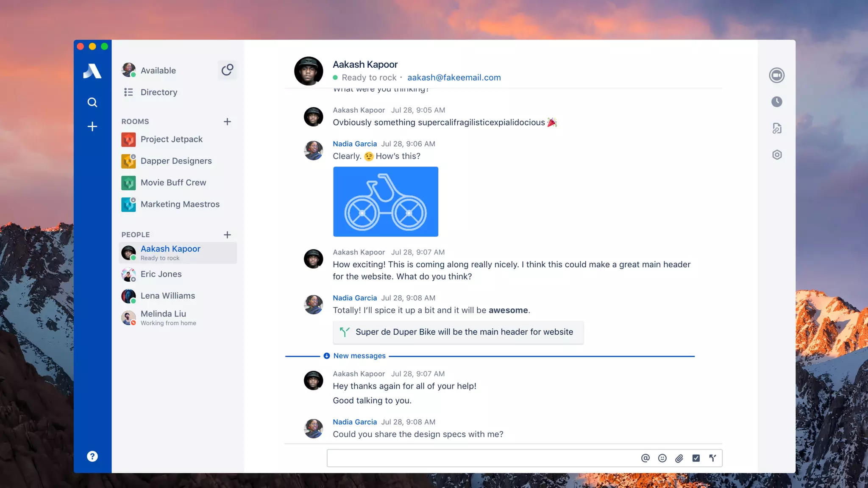
Task: Attach a file using the paperclip icon
Action: pyautogui.click(x=679, y=458)
